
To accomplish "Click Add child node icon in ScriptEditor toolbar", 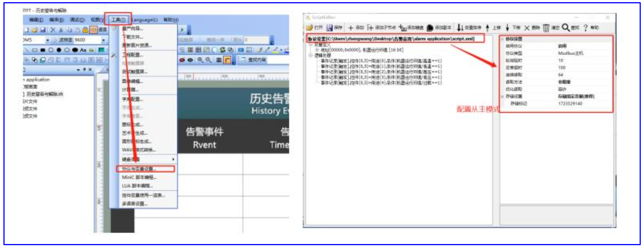I will pyautogui.click(x=370, y=27).
